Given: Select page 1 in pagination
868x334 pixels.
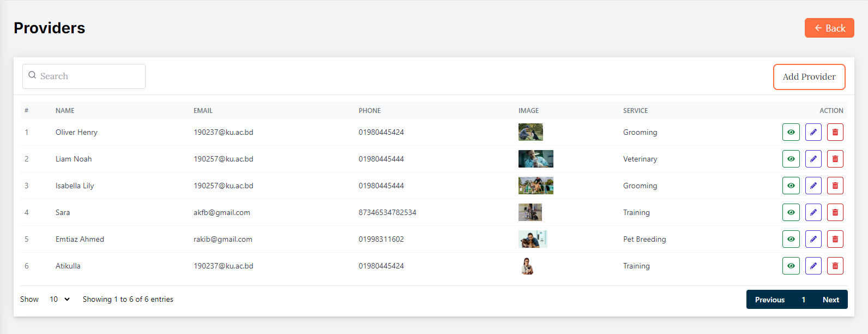Looking at the screenshot, I should click(x=803, y=300).
